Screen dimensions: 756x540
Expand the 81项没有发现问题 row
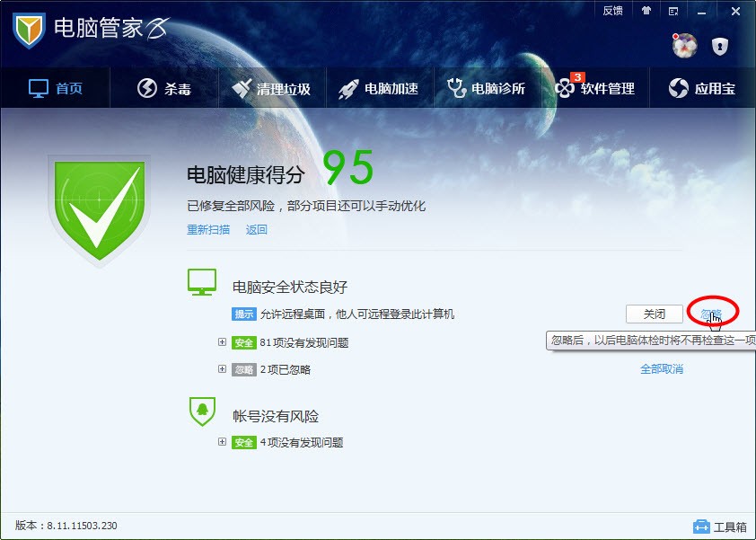click(x=222, y=342)
